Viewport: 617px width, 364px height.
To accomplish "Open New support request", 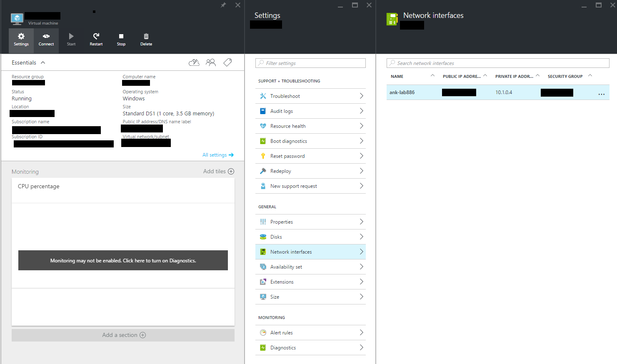I will tap(310, 186).
